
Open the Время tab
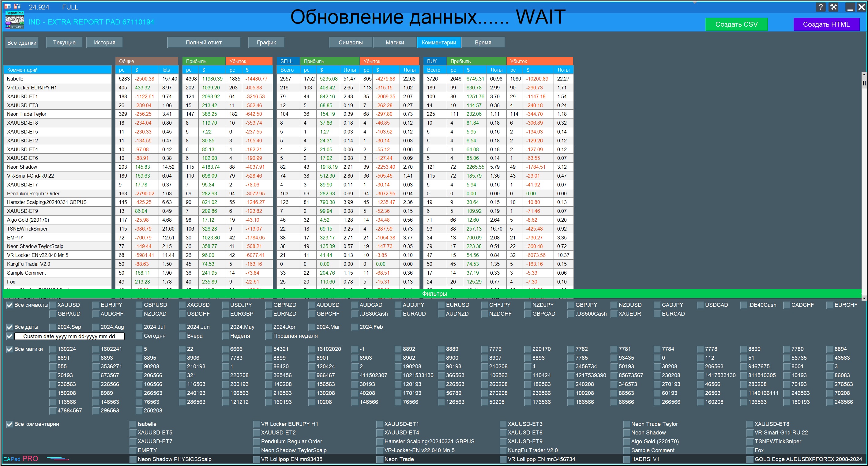click(483, 43)
